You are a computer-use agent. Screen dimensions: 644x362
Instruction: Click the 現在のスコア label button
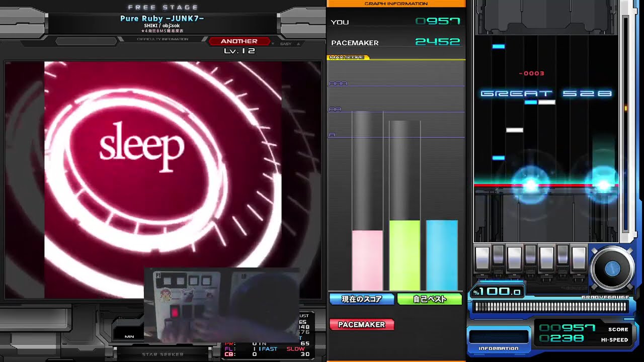click(x=362, y=299)
